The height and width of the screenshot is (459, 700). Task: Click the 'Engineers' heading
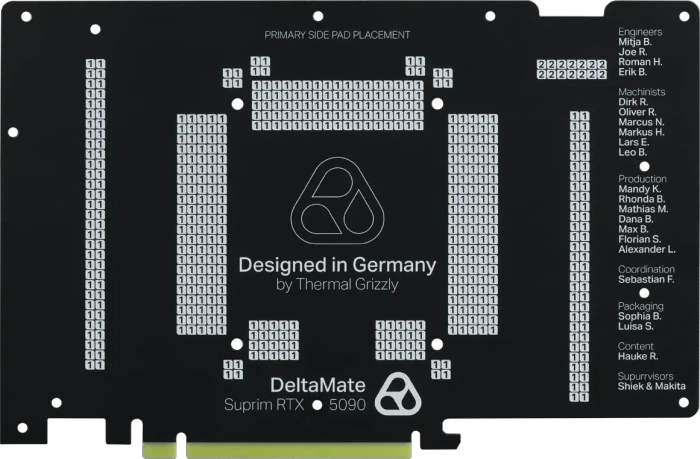point(640,32)
